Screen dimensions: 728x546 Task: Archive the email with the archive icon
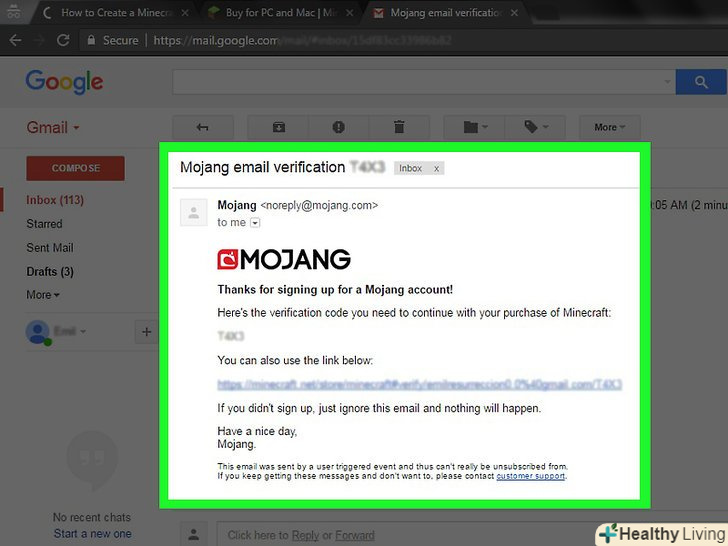tap(279, 127)
